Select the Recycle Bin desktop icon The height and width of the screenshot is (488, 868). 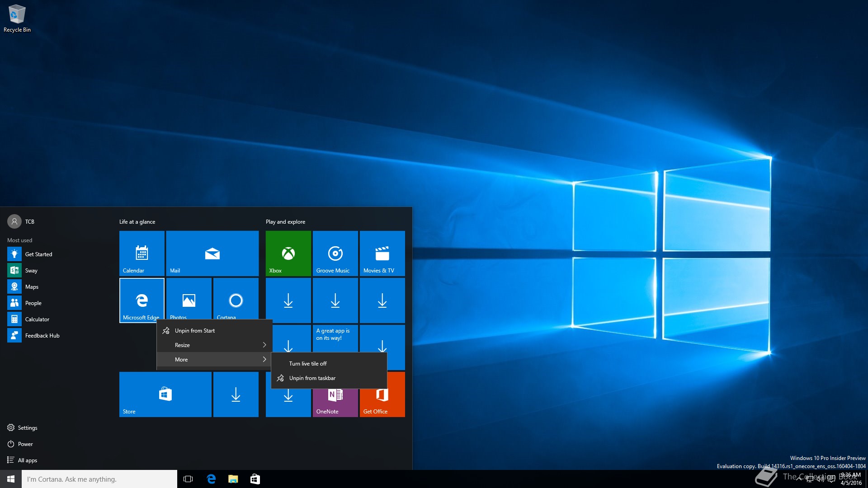point(17,19)
